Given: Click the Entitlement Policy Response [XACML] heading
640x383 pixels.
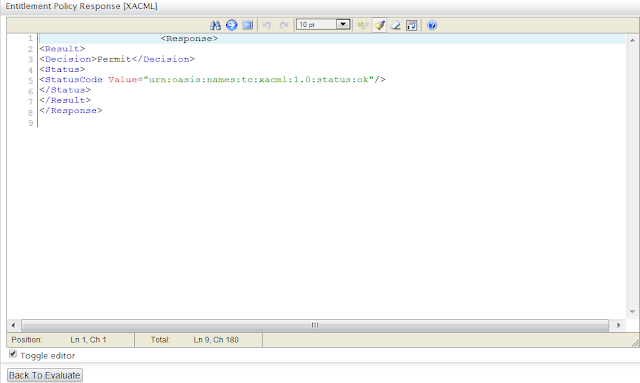Looking at the screenshot, I should [81, 6].
